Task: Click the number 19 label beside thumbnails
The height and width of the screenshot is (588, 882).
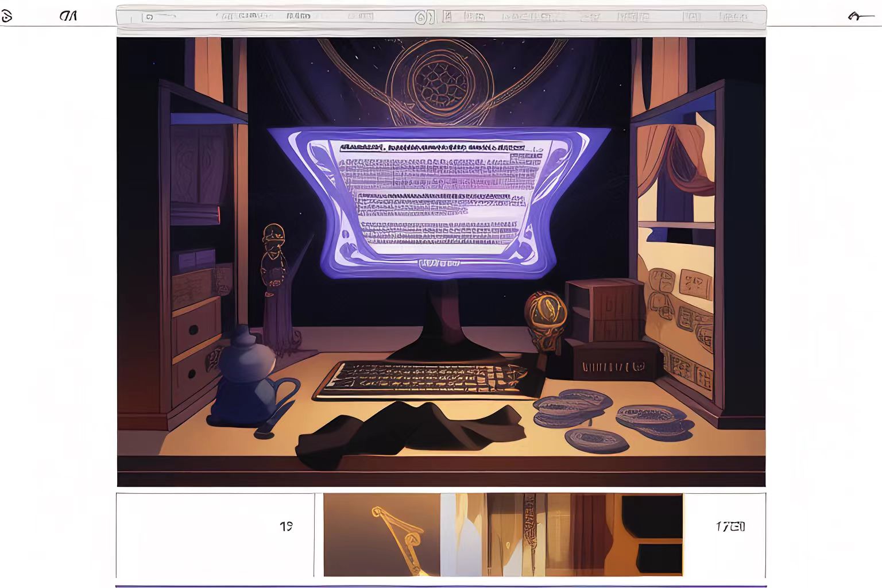Action: 286,526
